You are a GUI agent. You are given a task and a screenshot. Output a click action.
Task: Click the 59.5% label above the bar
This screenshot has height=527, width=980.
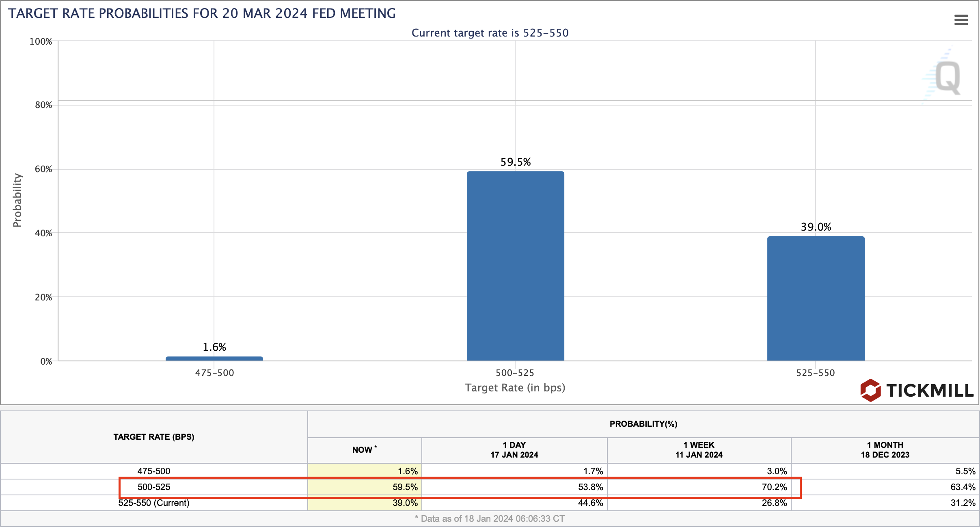[x=515, y=162]
